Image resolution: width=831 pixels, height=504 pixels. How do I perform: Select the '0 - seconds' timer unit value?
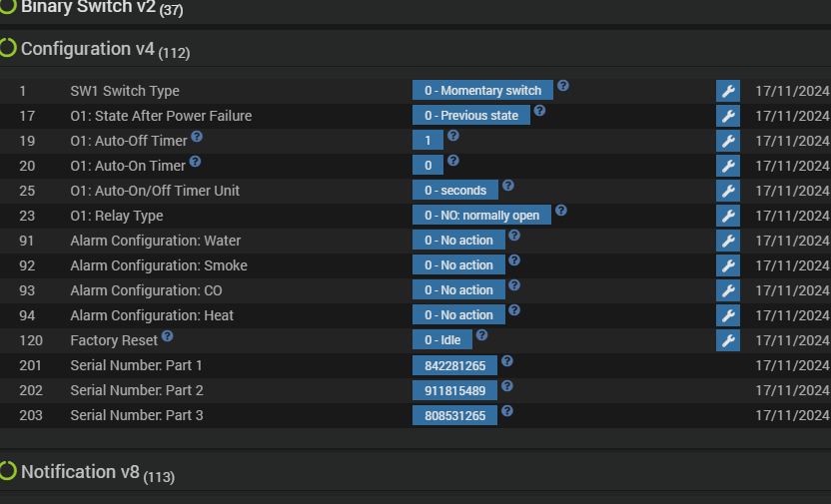(x=455, y=191)
